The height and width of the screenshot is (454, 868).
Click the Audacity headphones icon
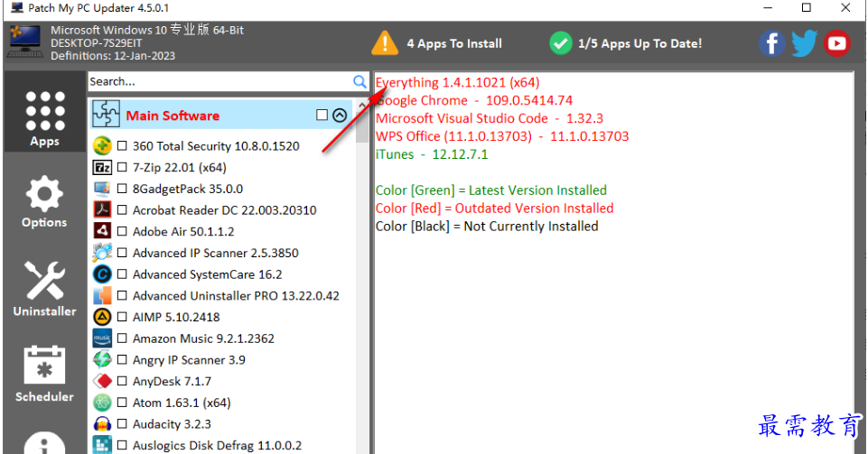[x=102, y=424]
